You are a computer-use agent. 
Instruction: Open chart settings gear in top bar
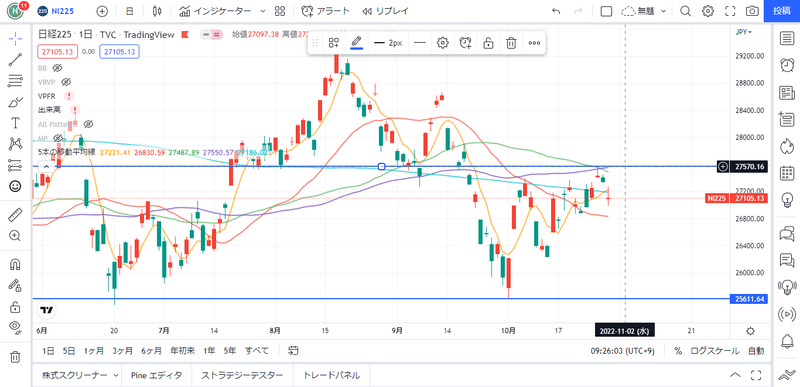pos(708,11)
